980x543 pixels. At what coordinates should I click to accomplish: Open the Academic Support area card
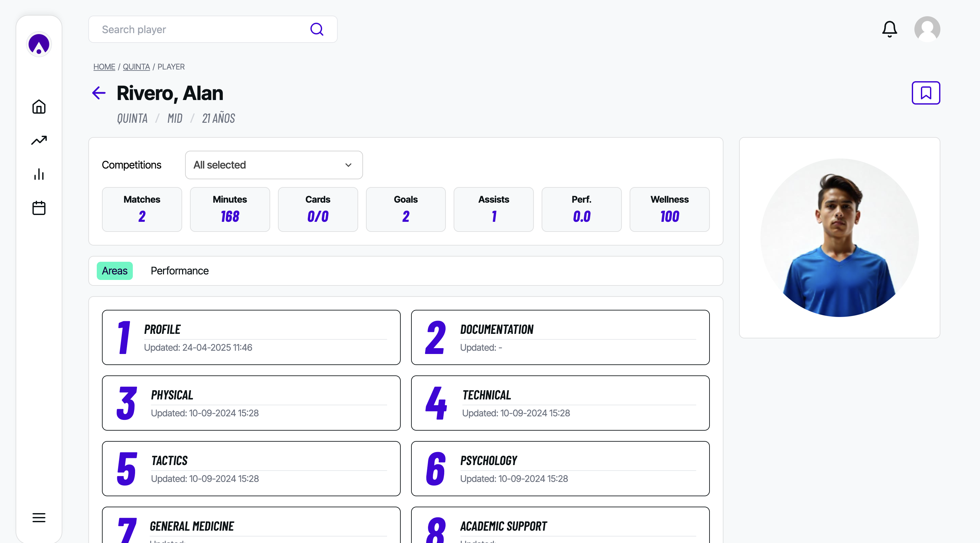coord(560,525)
